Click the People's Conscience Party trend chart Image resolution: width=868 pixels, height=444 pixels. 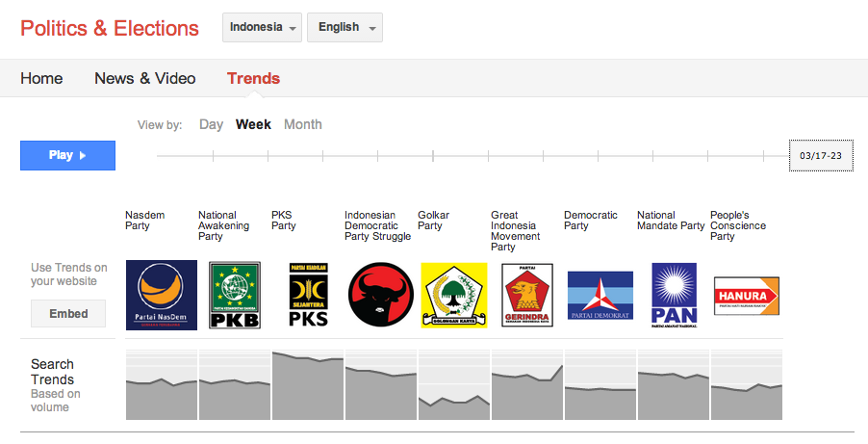[x=746, y=384]
